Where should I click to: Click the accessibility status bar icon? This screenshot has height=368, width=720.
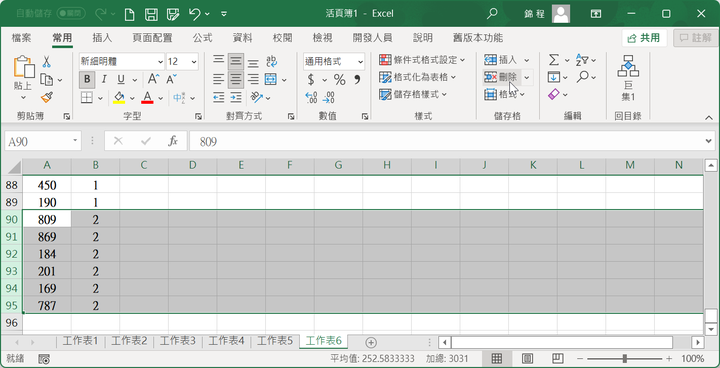coord(44,359)
